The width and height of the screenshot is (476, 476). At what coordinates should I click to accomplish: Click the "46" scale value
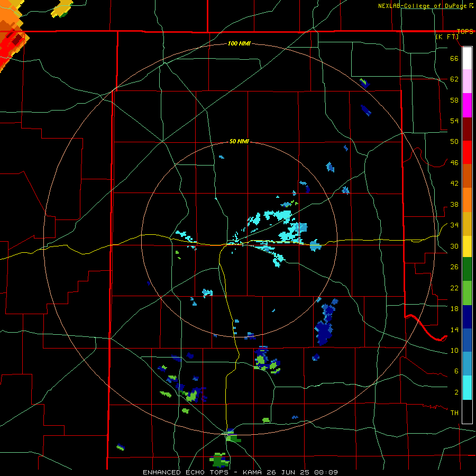454,163
